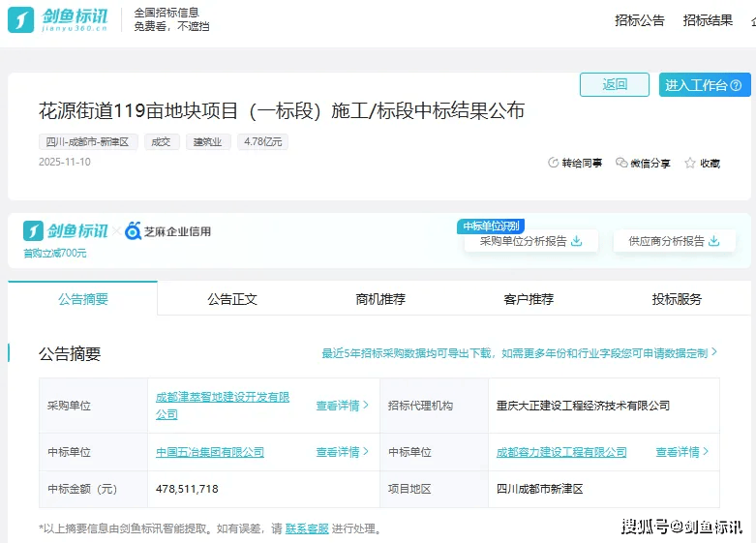
Task: Expand 查看详情 for 成都容力建设工程有限公司
Action: pyautogui.click(x=682, y=452)
